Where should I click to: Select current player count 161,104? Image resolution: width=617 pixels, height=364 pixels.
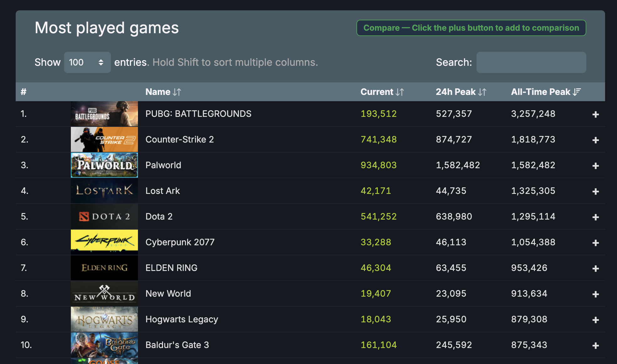click(x=379, y=345)
